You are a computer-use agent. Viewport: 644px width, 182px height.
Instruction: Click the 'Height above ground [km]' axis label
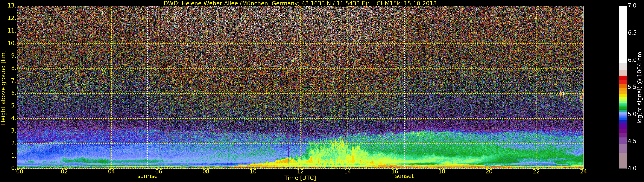[3, 88]
